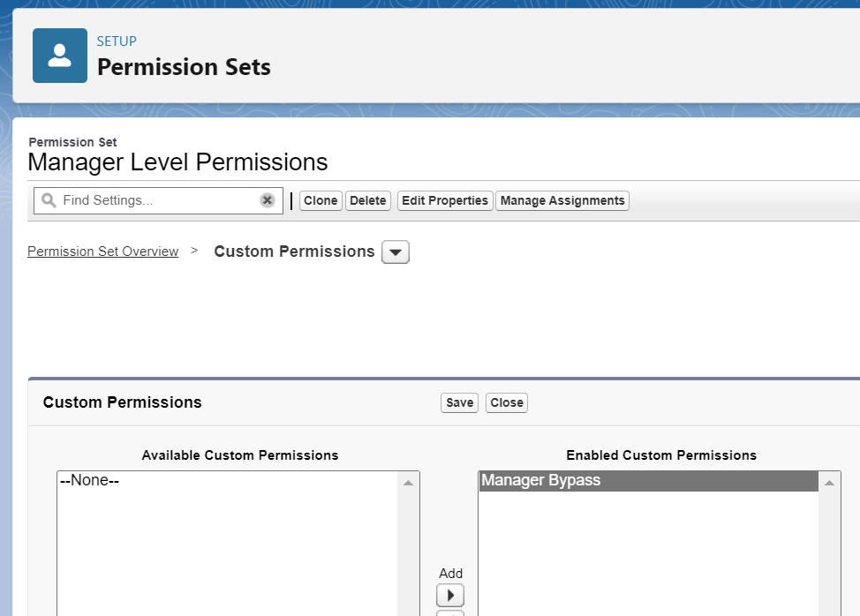Click the SETUP label above the page title
The width and height of the screenshot is (860, 616).
(117, 41)
